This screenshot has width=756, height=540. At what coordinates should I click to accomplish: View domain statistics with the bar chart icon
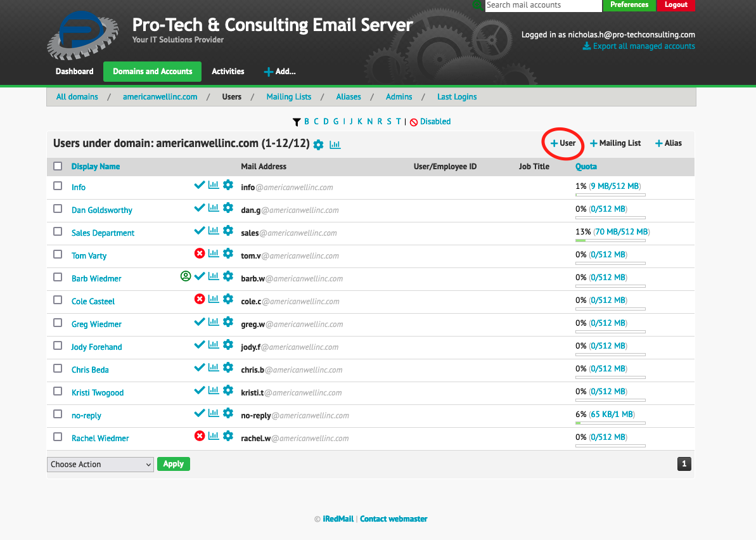pyautogui.click(x=335, y=145)
